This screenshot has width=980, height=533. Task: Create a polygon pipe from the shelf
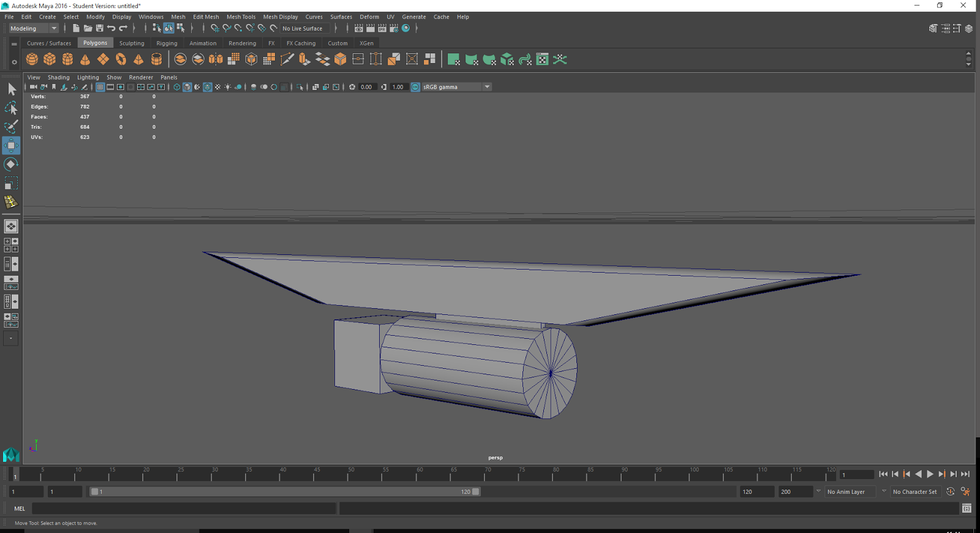tap(156, 59)
